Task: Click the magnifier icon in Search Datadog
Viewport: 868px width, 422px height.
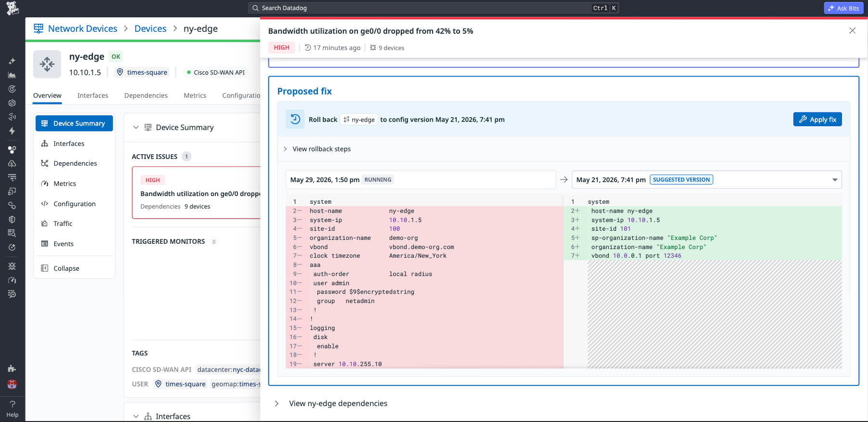Action: click(x=255, y=8)
